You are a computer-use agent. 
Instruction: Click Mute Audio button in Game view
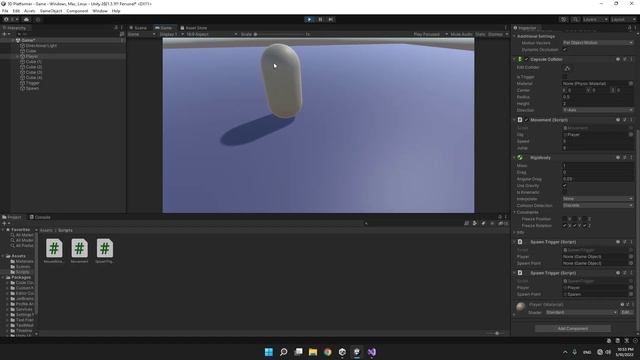(x=461, y=34)
